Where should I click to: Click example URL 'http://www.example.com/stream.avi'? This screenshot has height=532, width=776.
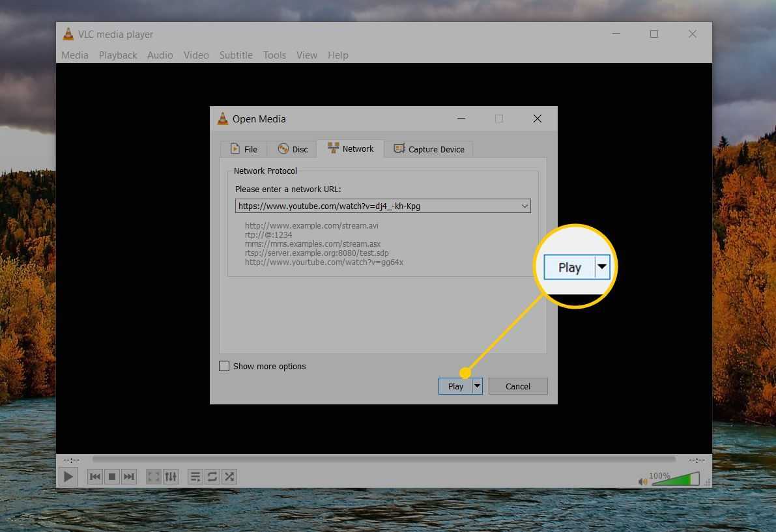(312, 226)
